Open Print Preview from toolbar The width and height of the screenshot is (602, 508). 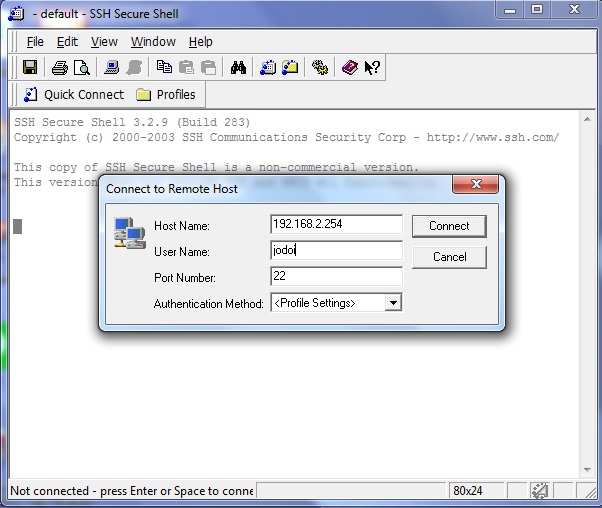click(82, 68)
